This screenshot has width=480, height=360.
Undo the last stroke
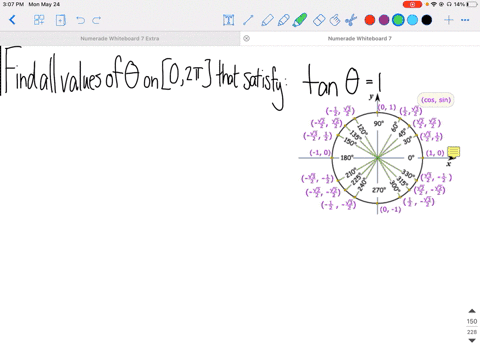point(80,20)
